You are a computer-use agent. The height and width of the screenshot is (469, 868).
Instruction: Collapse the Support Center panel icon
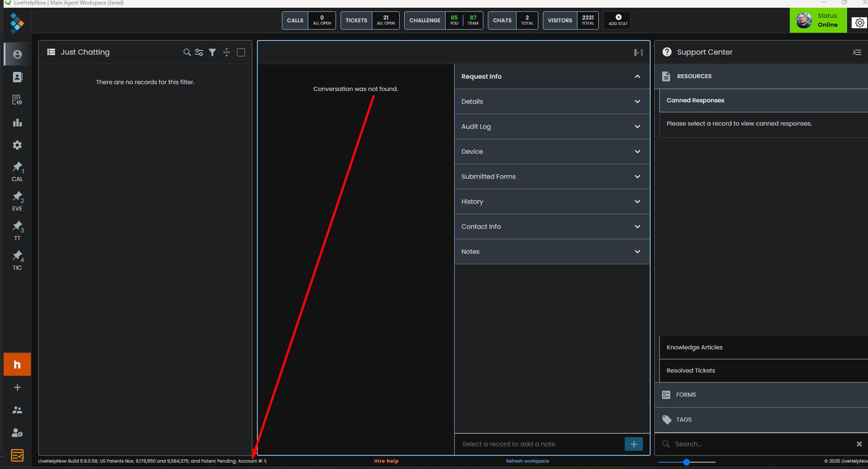857,52
